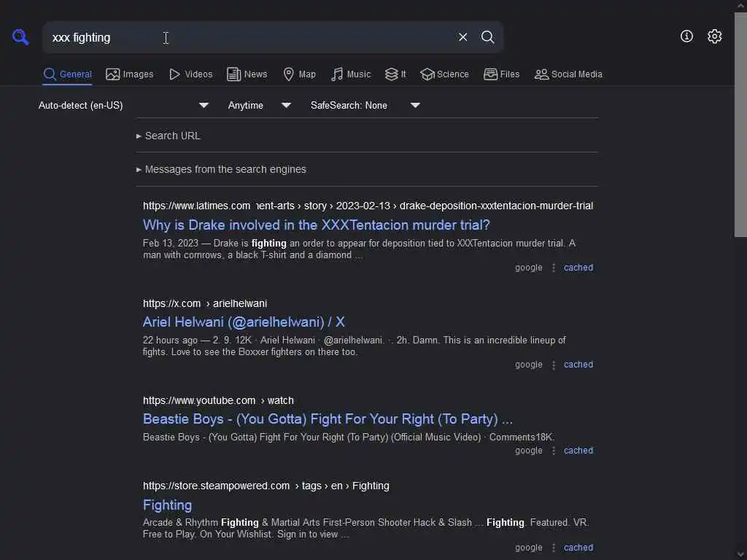Open the Drake XXXTentacion murder trial result
Image resolution: width=747 pixels, height=560 pixels.
(317, 225)
